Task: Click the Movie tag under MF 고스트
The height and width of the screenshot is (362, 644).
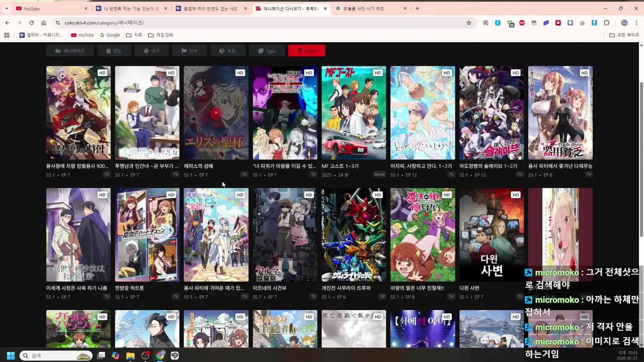Action: [x=379, y=174]
